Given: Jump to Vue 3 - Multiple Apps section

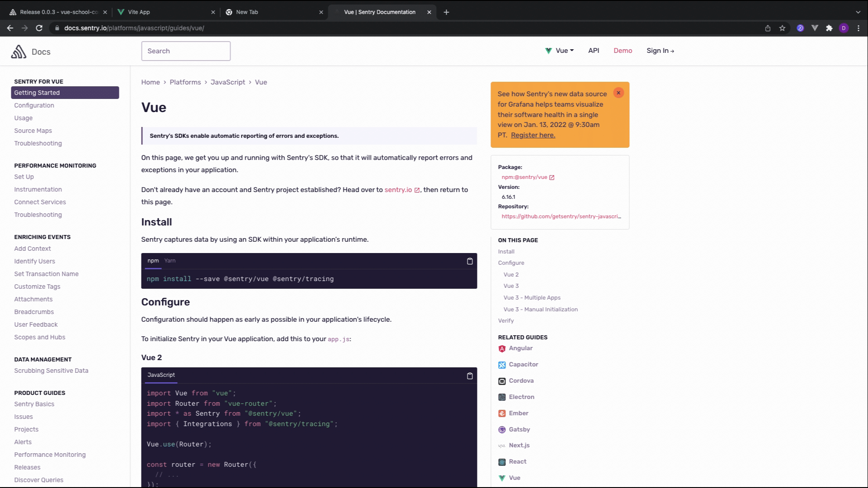Looking at the screenshot, I should point(532,298).
